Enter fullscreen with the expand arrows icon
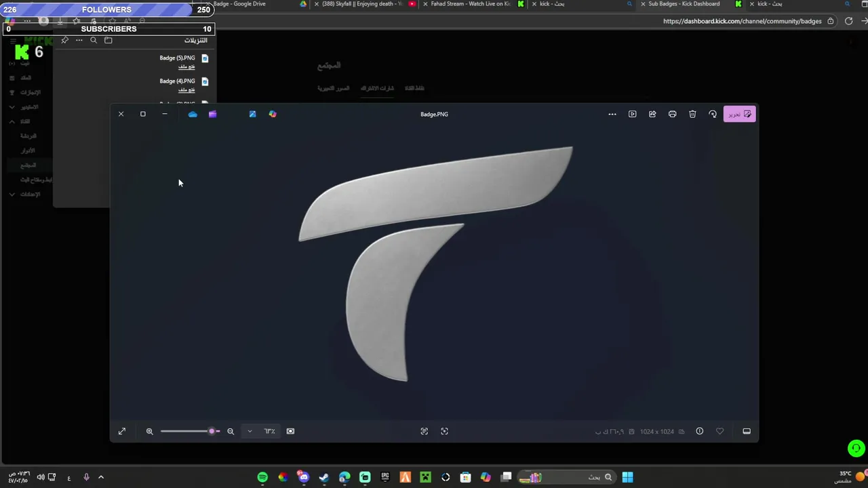 [x=122, y=431]
